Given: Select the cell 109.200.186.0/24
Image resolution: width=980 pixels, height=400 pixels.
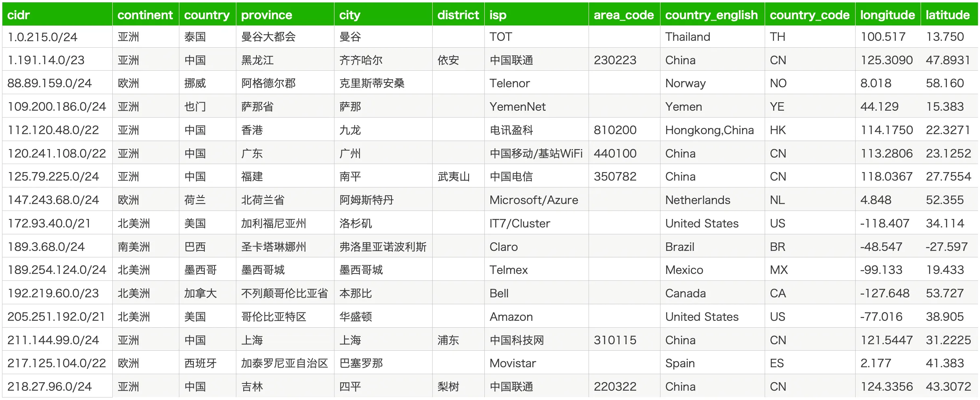Looking at the screenshot, I should tap(57, 106).
